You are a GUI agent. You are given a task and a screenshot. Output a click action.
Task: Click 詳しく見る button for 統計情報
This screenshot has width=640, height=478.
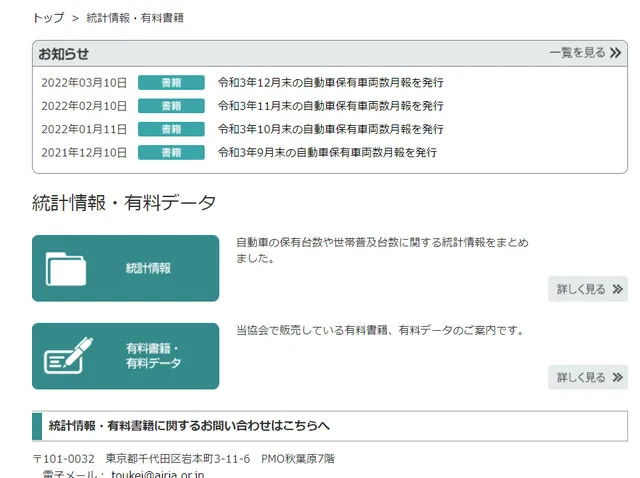tap(588, 289)
